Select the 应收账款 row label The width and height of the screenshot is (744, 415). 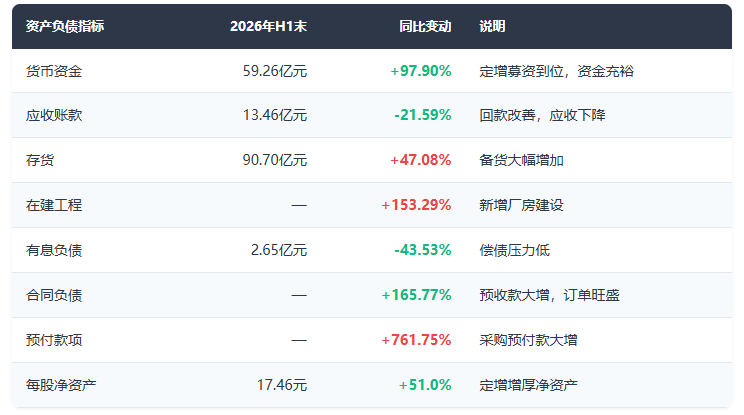54,115
